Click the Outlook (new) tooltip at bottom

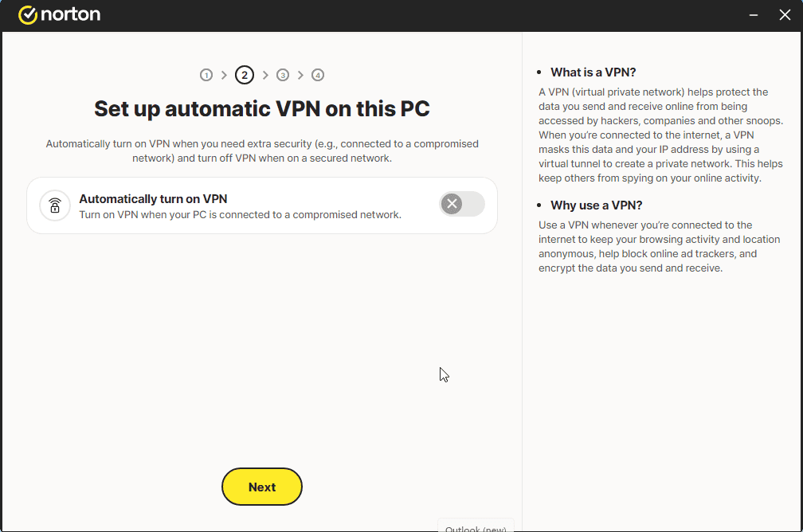coord(476,527)
